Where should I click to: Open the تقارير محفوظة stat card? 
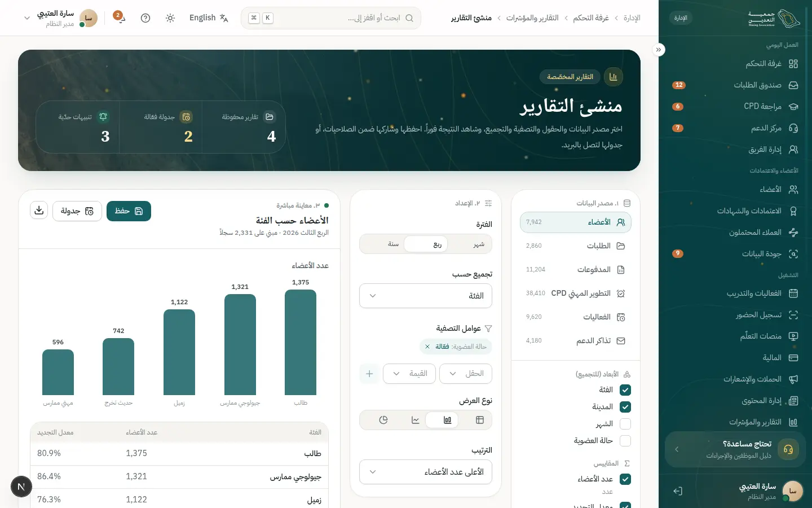point(244,127)
